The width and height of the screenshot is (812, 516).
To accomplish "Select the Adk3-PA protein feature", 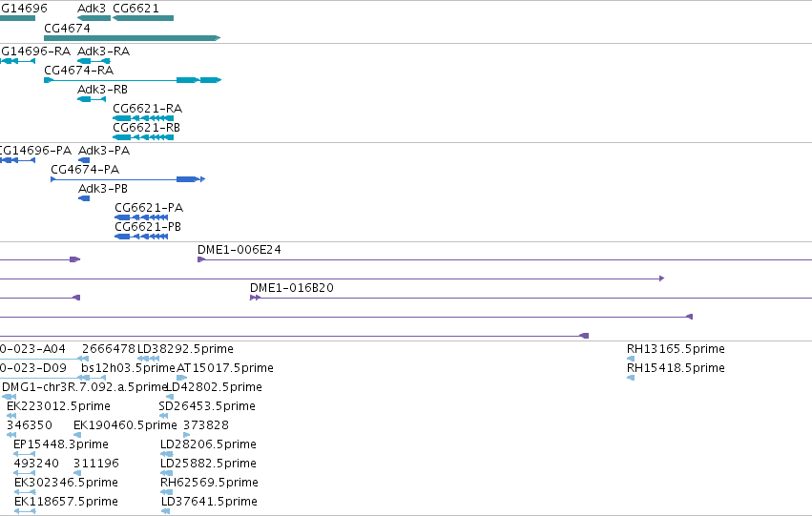I will coord(84,160).
